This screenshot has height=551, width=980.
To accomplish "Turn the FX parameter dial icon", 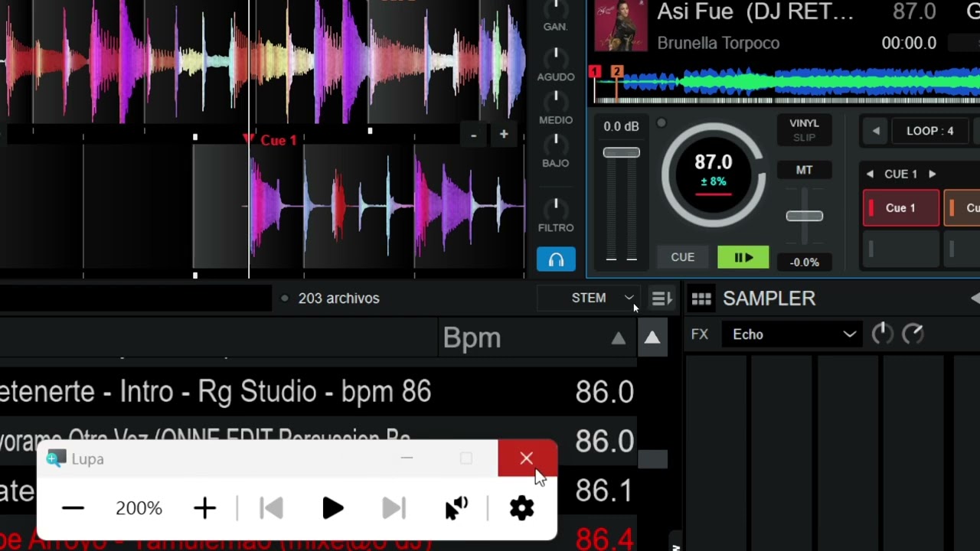I will (x=913, y=334).
